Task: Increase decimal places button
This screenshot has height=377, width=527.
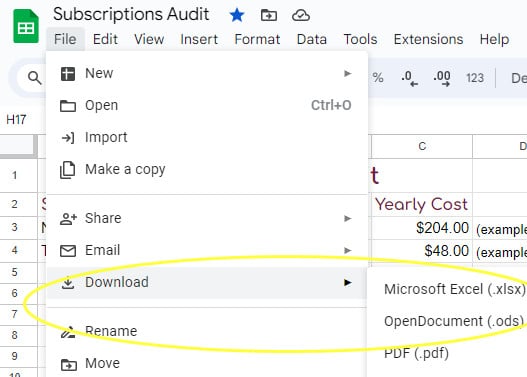Action: [x=442, y=78]
